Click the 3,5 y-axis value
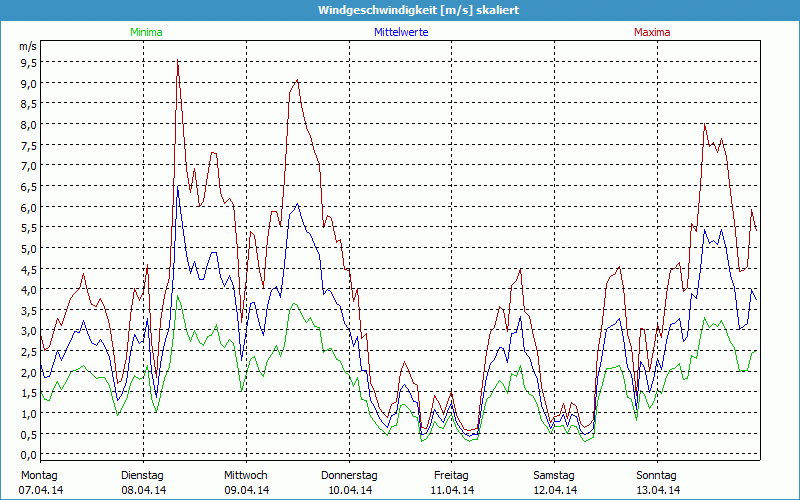 [28, 310]
